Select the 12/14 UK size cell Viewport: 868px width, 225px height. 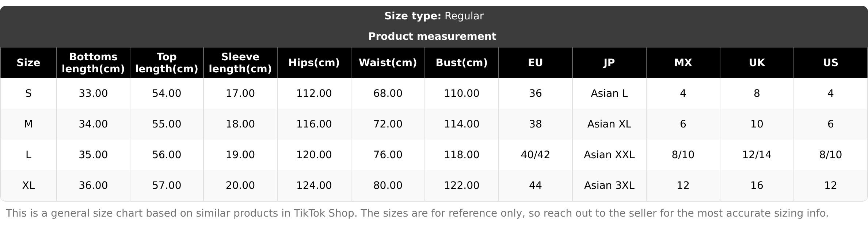(757, 155)
